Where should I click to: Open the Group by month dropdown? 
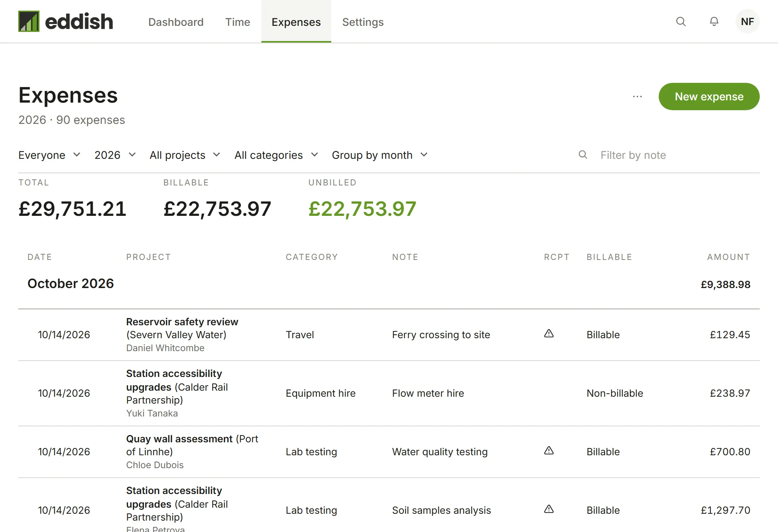380,155
